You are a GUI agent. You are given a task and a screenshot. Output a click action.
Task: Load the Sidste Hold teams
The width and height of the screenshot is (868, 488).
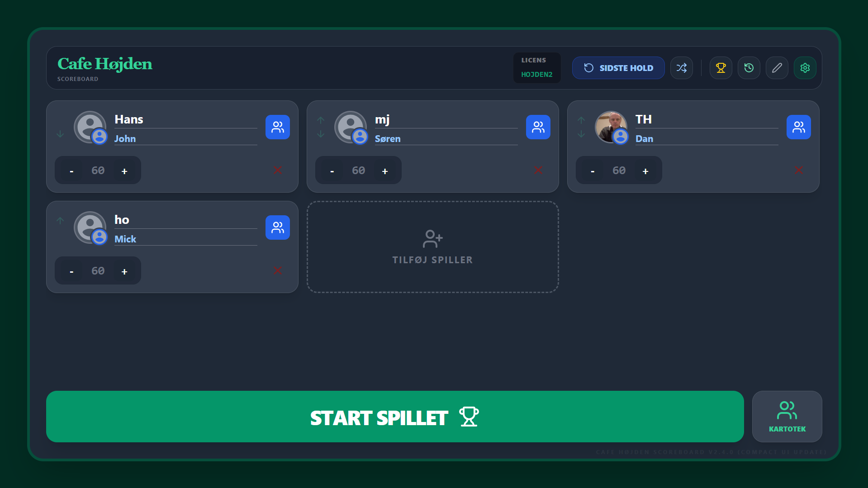tap(618, 68)
